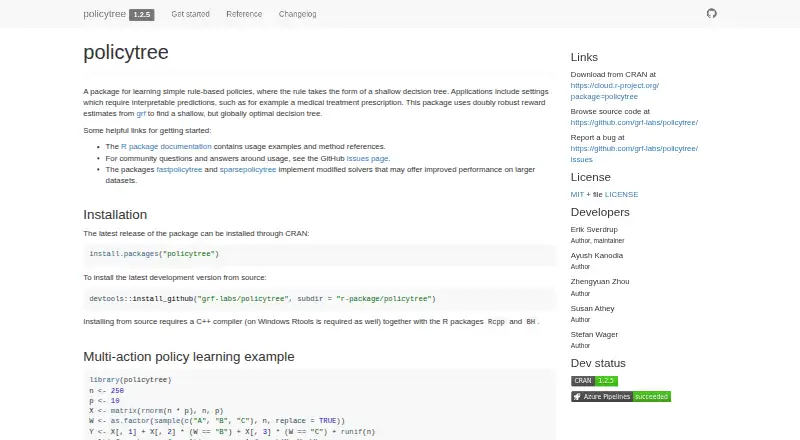Click the Multi-action policy learning example heading
800x440 pixels.
189,357
